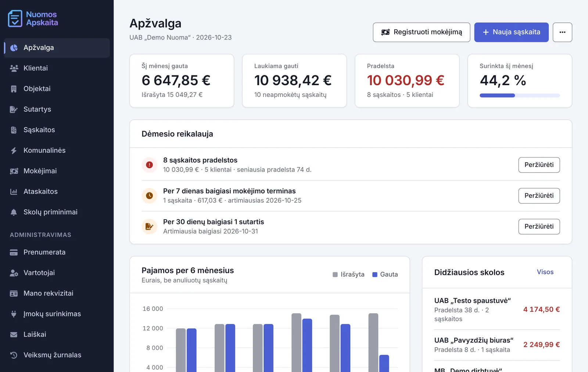Screen dimensions: 588x372
Task: Click the Gauta blue legend swatch
Action: click(x=375, y=275)
